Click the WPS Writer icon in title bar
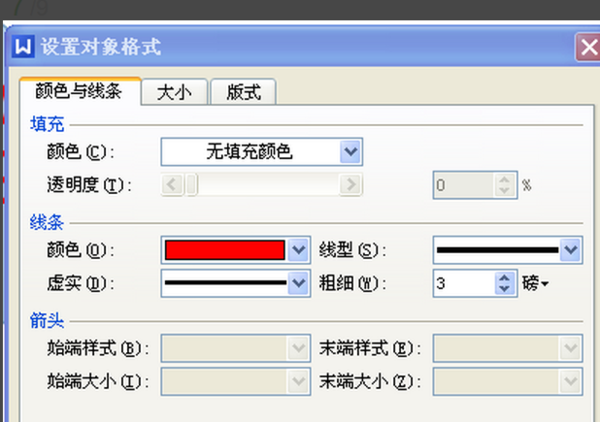Viewport: 600px width, 422px height. pos(23,47)
